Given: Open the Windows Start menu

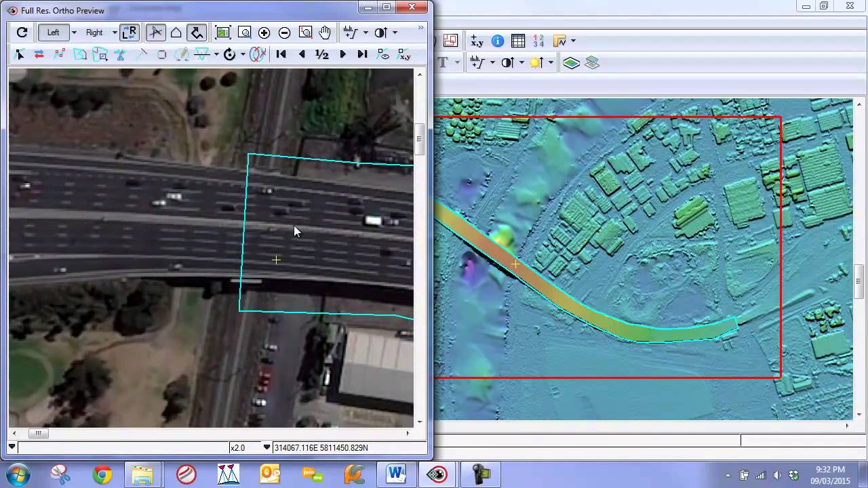Looking at the screenshot, I should pos(18,474).
